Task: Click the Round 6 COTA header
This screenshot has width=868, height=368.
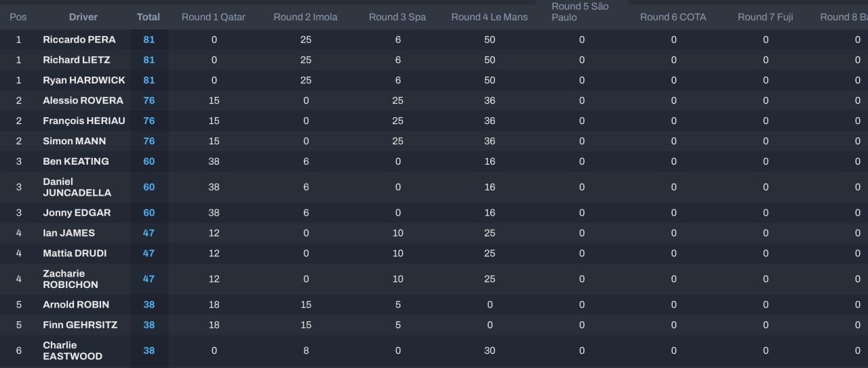Action: (x=673, y=17)
